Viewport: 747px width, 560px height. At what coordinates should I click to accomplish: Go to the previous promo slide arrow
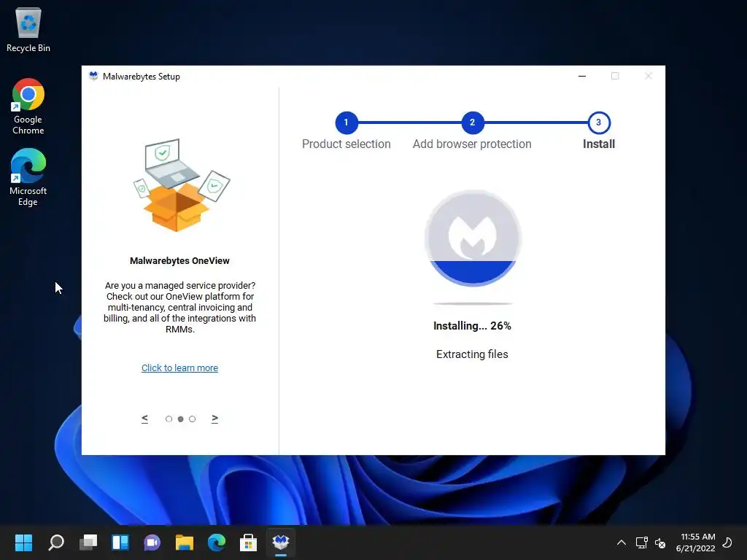coord(145,419)
